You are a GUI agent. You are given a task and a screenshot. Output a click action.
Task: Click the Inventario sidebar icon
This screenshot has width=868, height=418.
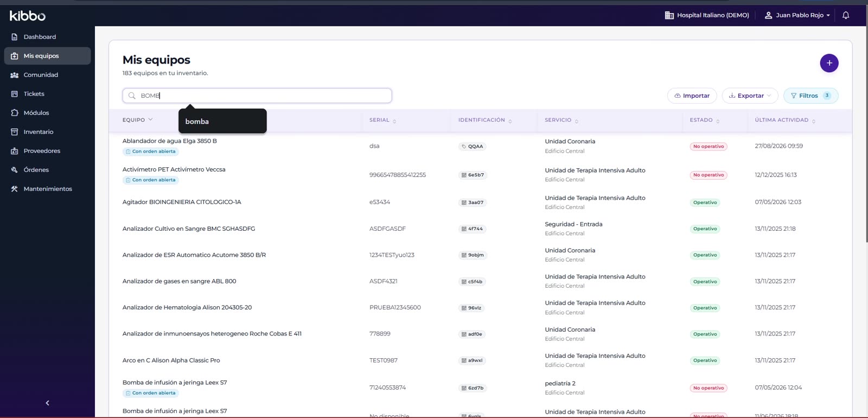(15, 132)
